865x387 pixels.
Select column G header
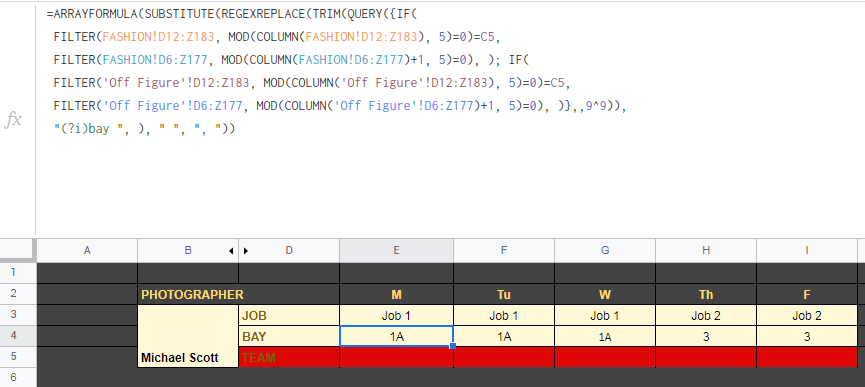pyautogui.click(x=605, y=251)
